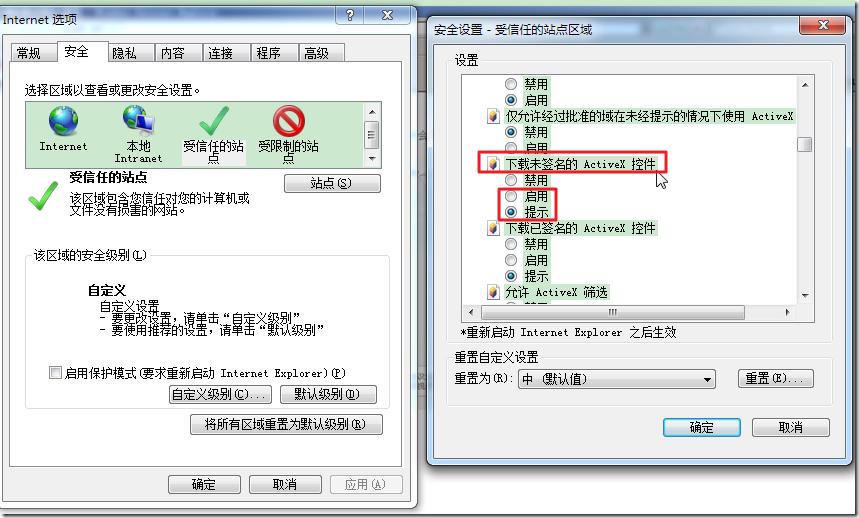Click shield icon beside 下载已签名的 ActiveX 控件
This screenshot has height=518, width=859.
tap(493, 228)
